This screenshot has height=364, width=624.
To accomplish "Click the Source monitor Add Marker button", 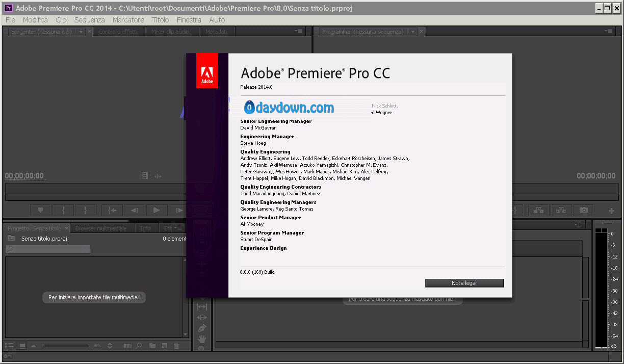I will [41, 210].
